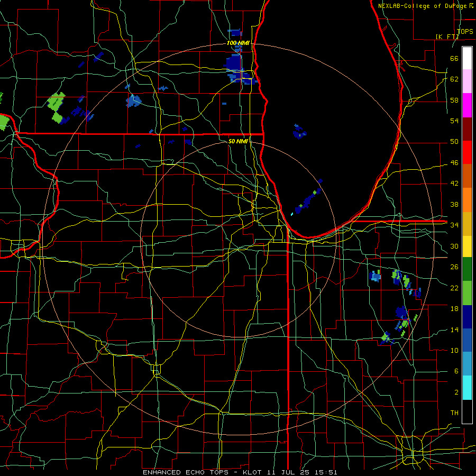476x476 pixels.
Task: Click the white swatch above 66 in the legend
Action: coord(467,58)
